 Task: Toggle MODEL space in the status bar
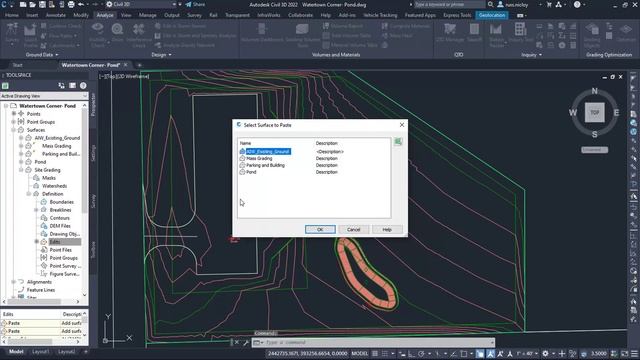360,353
